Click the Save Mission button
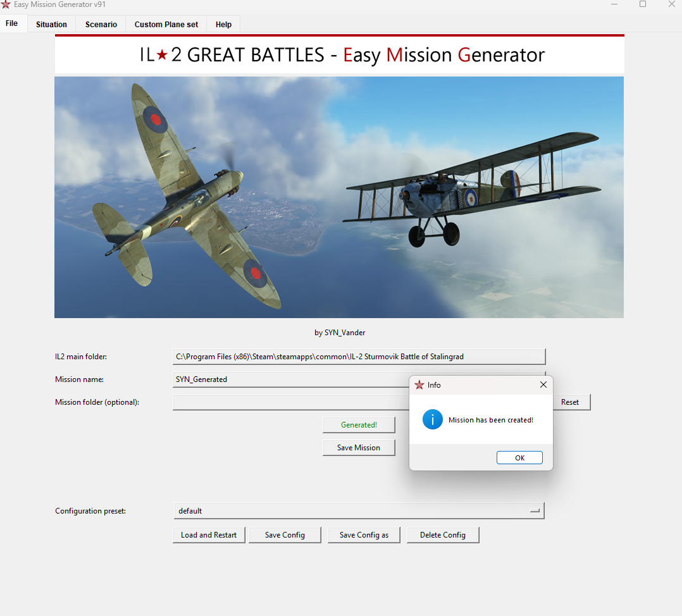 359,447
